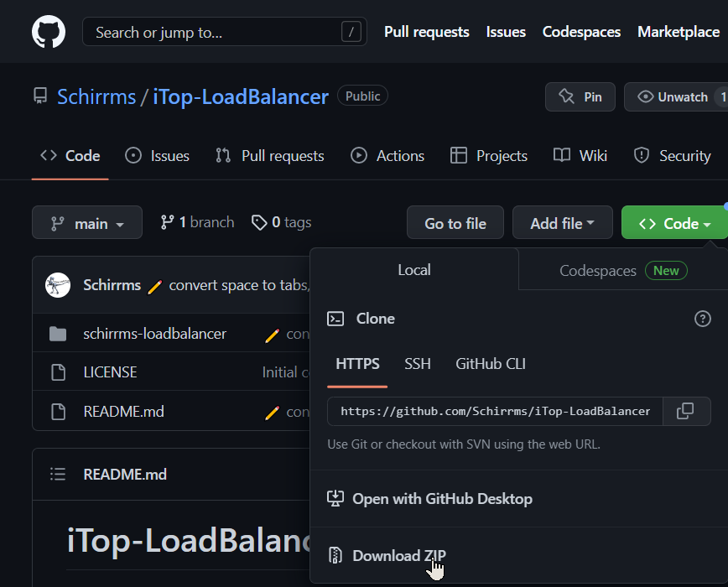Viewport: 728px width, 587px height.
Task: Click the terminal Clone icon
Action: pyautogui.click(x=335, y=319)
